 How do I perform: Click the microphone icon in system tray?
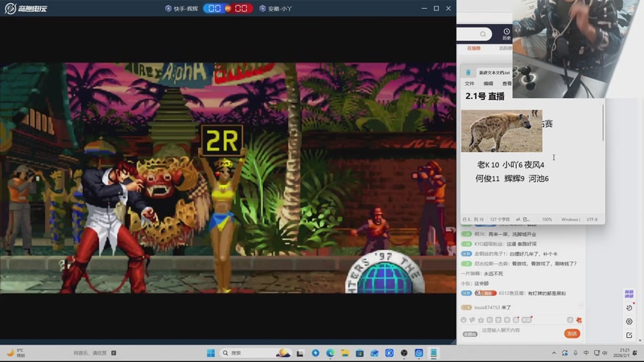[x=576, y=353]
